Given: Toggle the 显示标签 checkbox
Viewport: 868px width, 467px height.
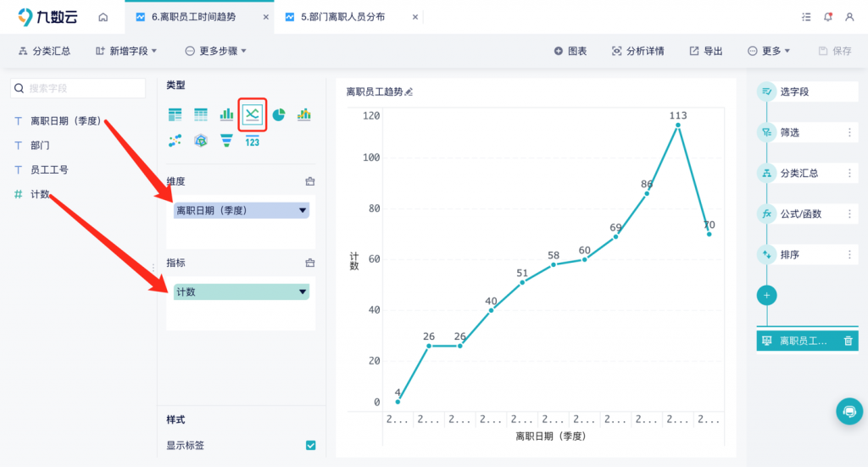Looking at the screenshot, I should pos(310,445).
